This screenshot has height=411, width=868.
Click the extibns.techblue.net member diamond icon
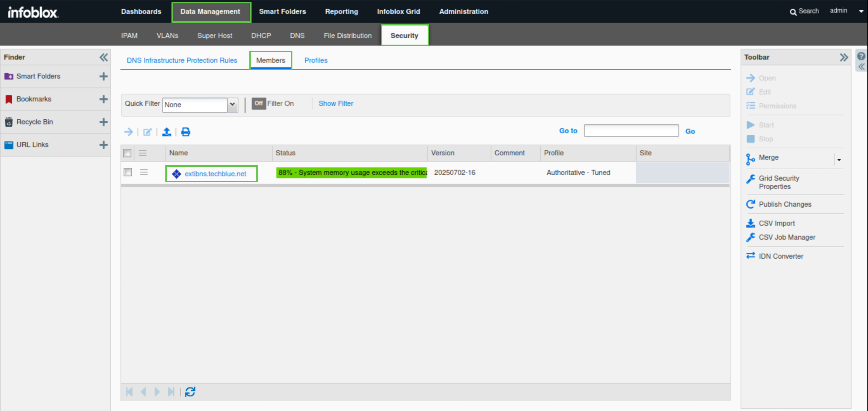[176, 174]
